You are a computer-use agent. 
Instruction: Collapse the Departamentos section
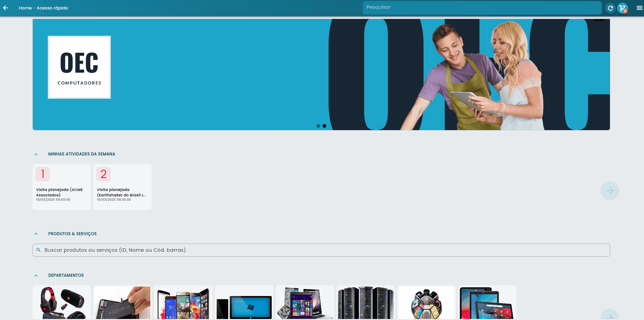click(36, 275)
